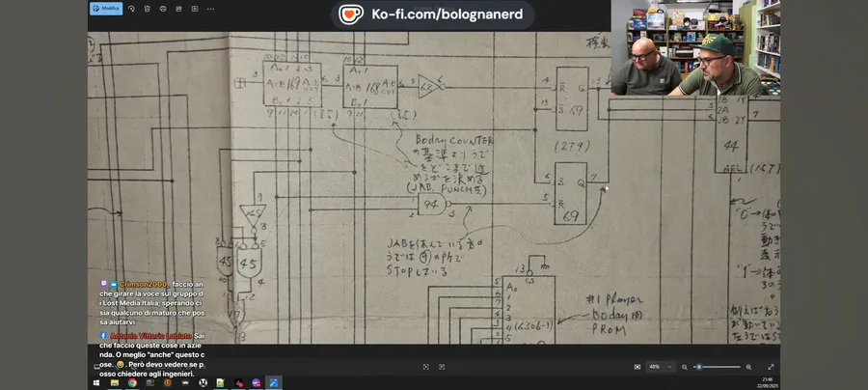Open File Explorer from the taskbar

pyautogui.click(x=115, y=383)
